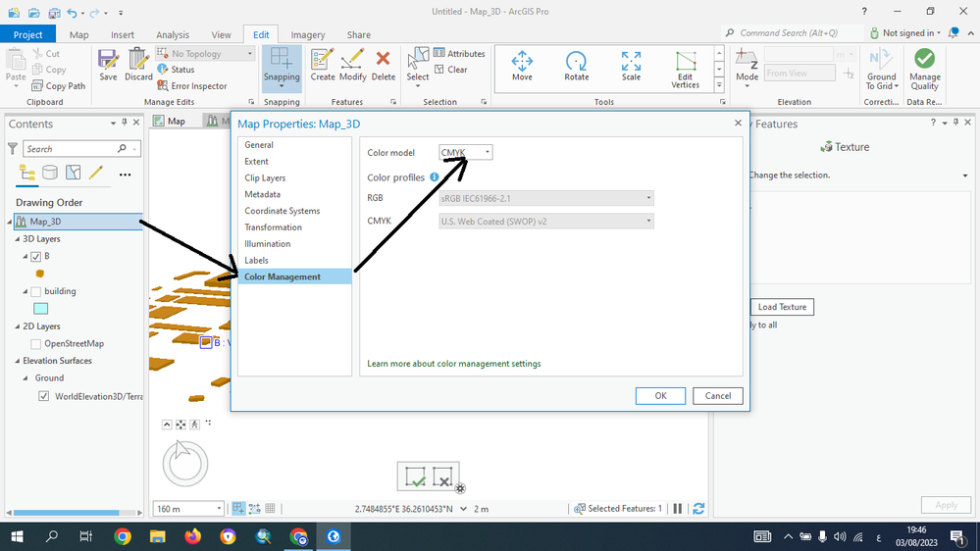Open the RGB color profile dropdown

click(x=546, y=198)
